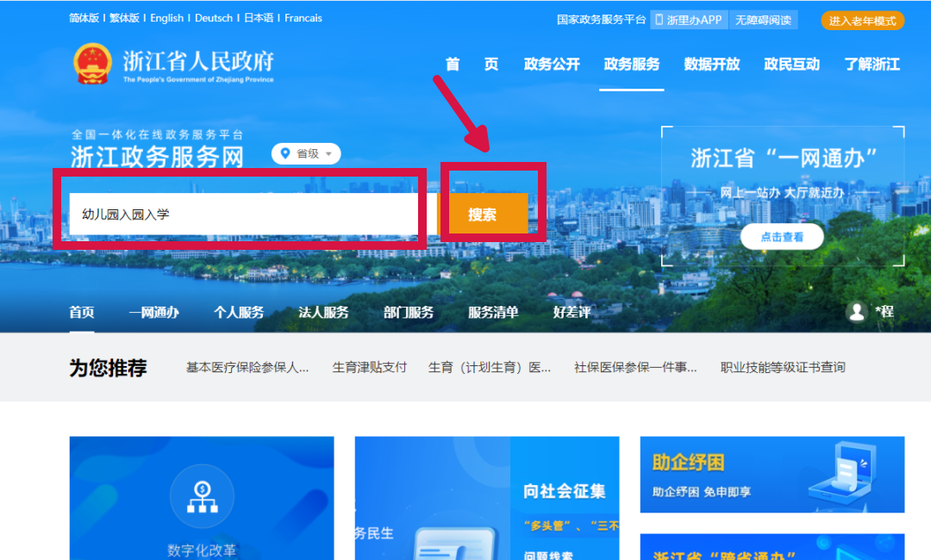Switch to 日本语 version
The width and height of the screenshot is (931, 560).
[x=259, y=18]
